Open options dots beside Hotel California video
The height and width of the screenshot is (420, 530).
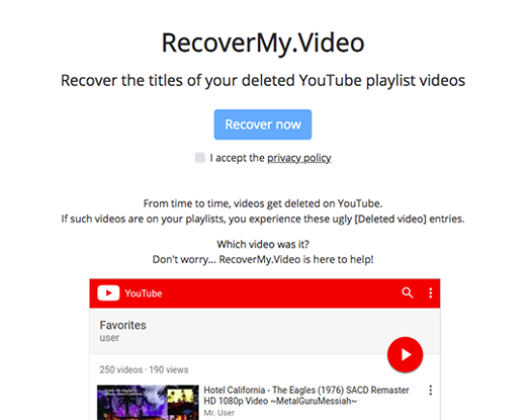pos(431,390)
